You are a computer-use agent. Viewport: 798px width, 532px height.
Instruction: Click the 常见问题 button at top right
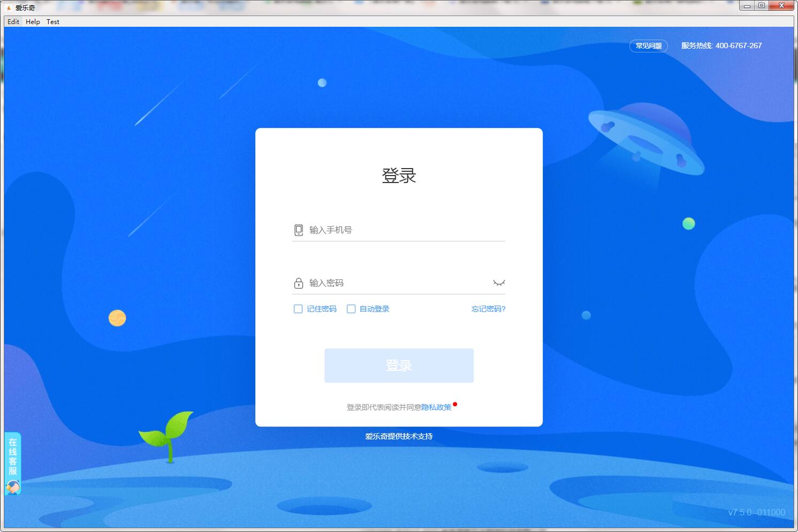648,46
